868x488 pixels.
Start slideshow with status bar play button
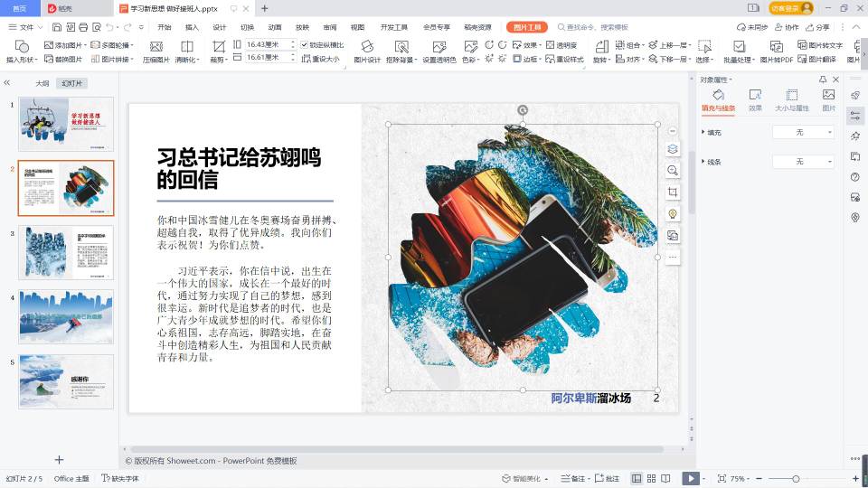(x=690, y=478)
